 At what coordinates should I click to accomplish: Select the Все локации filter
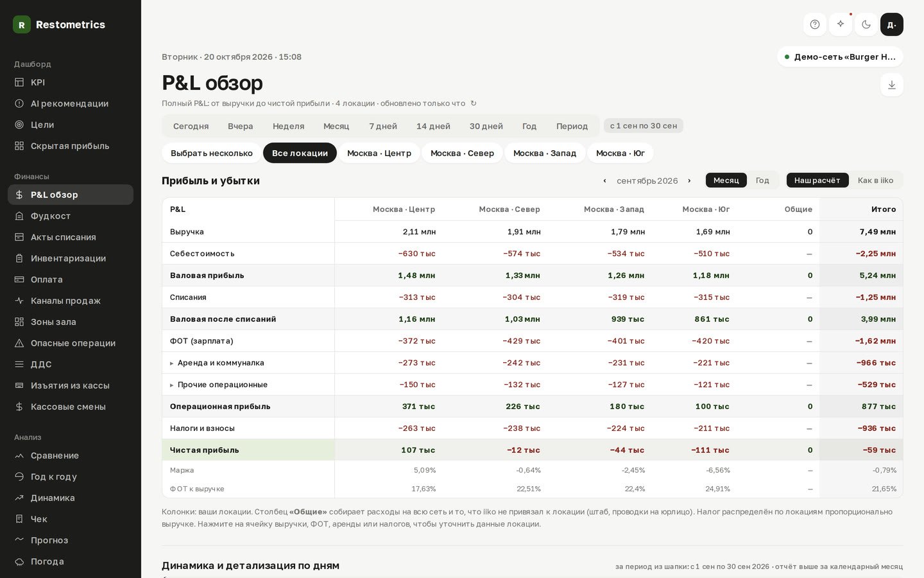300,153
